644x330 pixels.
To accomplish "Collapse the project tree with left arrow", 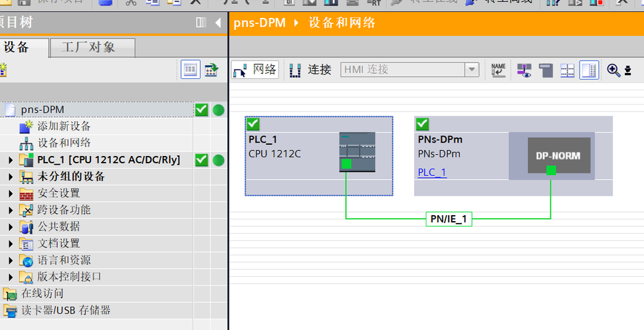I will click(x=218, y=23).
